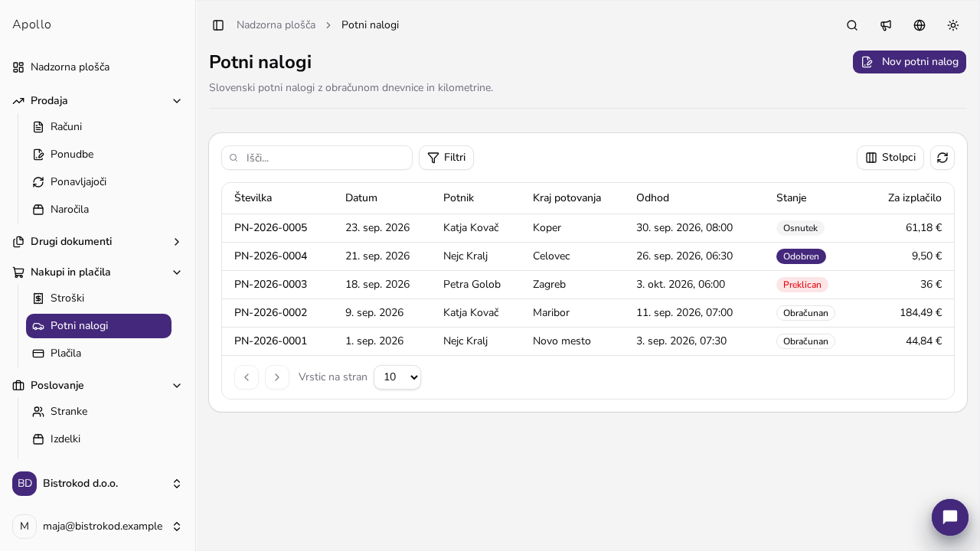
Task: Collapse the Prodaja section
Action: click(98, 101)
